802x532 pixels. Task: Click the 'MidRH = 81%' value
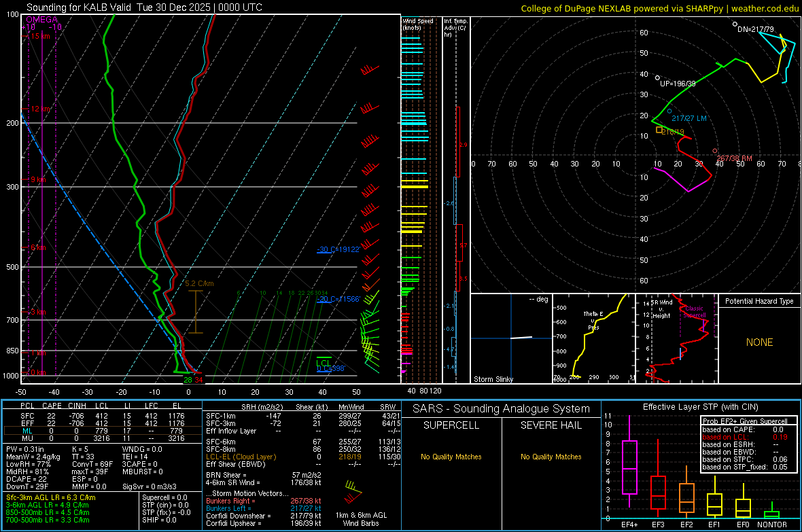[x=28, y=472]
